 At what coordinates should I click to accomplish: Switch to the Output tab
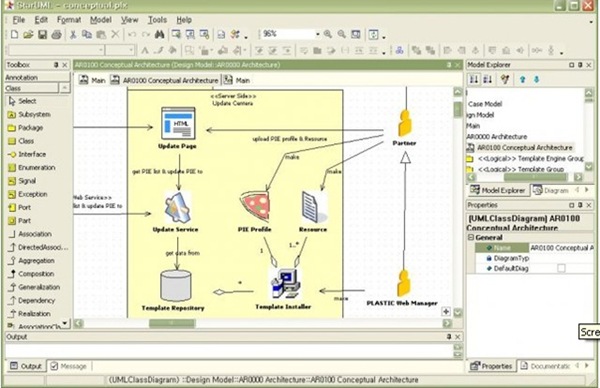[26, 366]
